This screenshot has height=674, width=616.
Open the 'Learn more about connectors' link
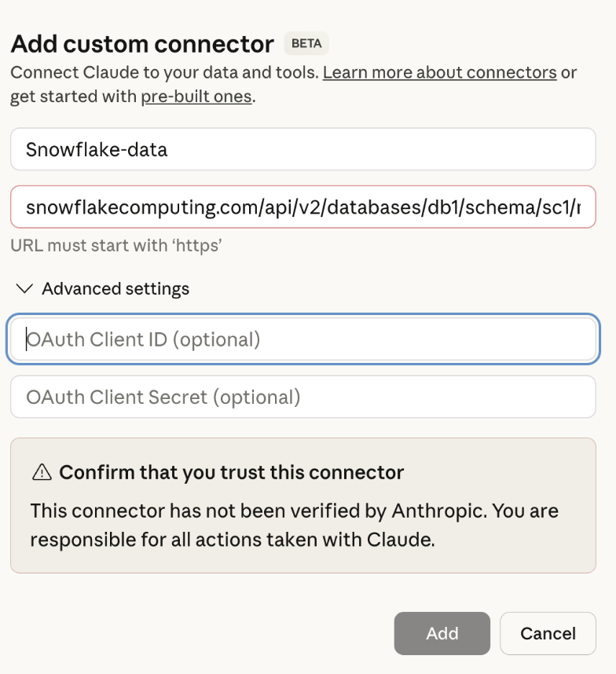[439, 73]
